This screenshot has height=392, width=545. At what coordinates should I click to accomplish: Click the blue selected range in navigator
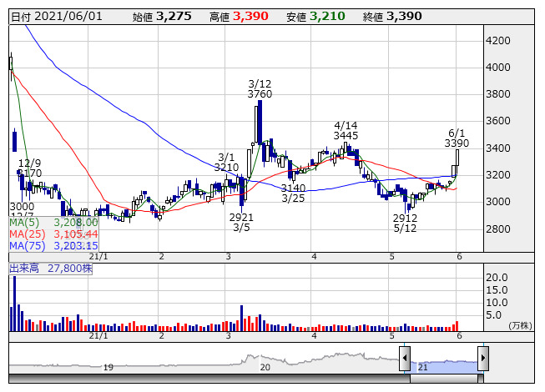pos(444,367)
